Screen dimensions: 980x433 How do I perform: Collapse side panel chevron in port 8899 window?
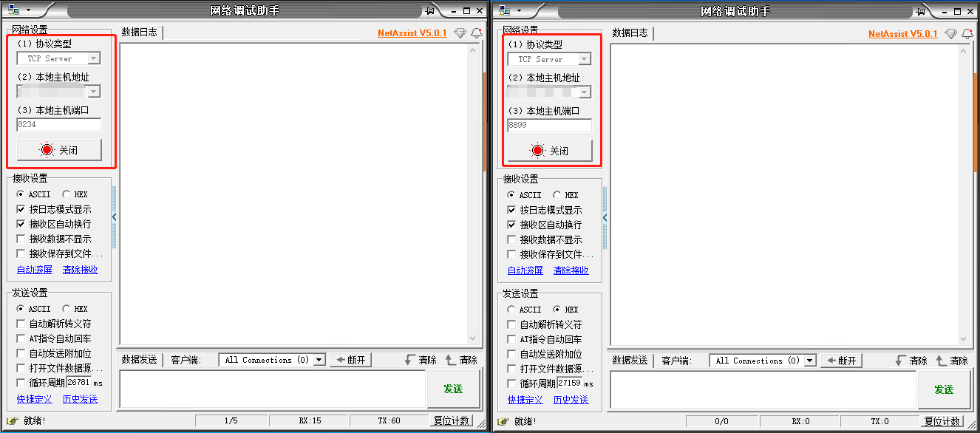[605, 218]
